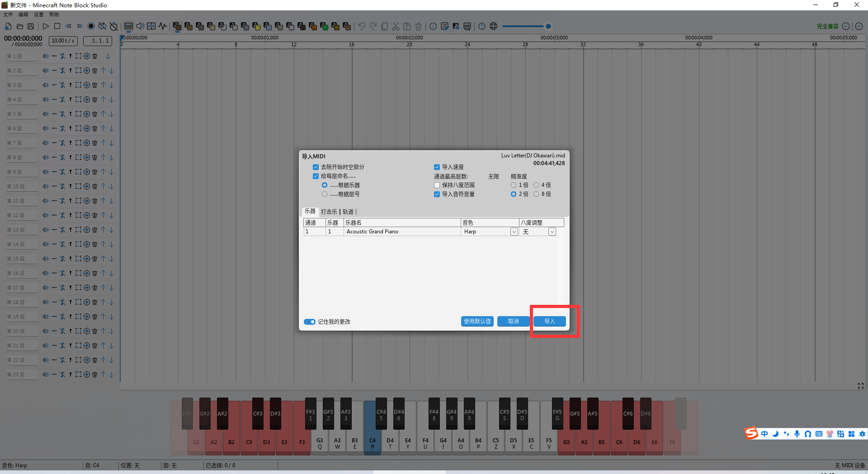Viewport: 868px width, 474px height.
Task: Choose 1倍 precision radio button
Action: point(514,185)
